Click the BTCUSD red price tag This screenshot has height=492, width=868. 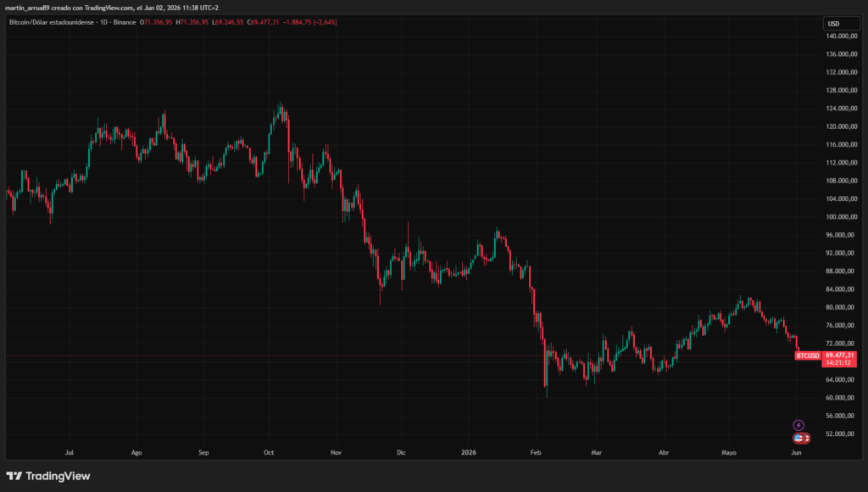pos(808,355)
